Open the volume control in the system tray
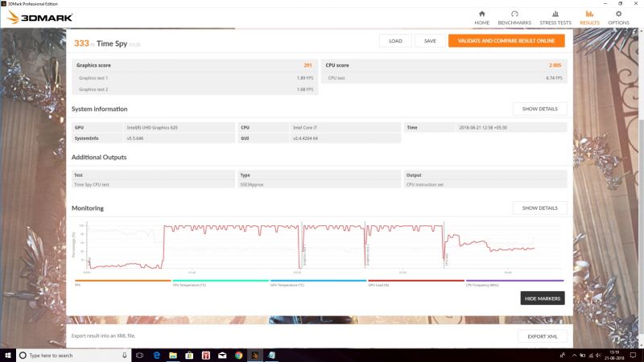This screenshot has height=362, width=644. click(598, 356)
